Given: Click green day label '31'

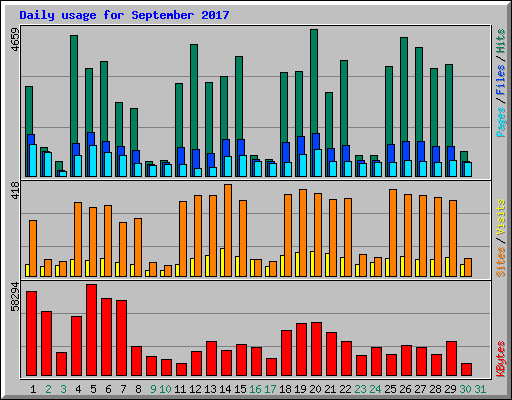Looking at the screenshot, I should (x=480, y=389).
